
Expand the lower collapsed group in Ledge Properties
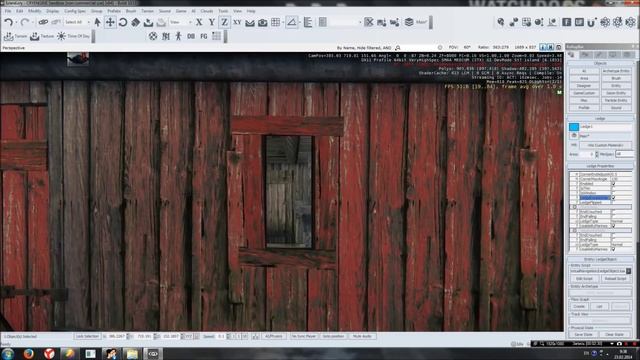pyautogui.click(x=575, y=231)
